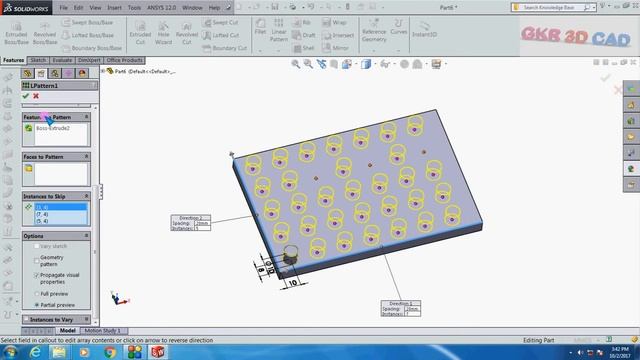The width and height of the screenshot is (640, 360).
Task: Select the Shell tool
Action: [x=304, y=48]
